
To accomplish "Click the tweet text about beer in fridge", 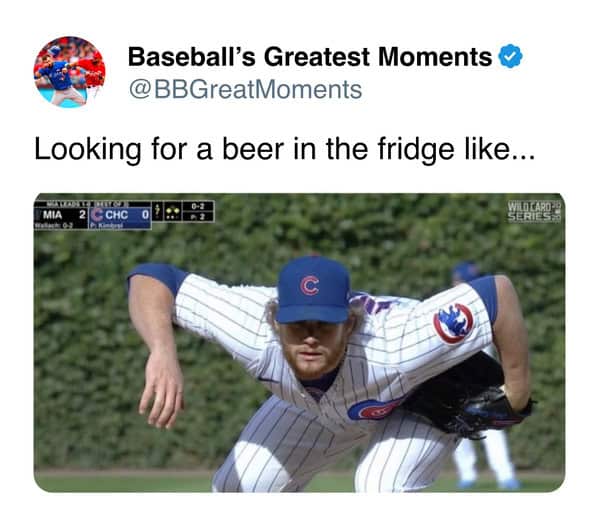I will 285,149.
